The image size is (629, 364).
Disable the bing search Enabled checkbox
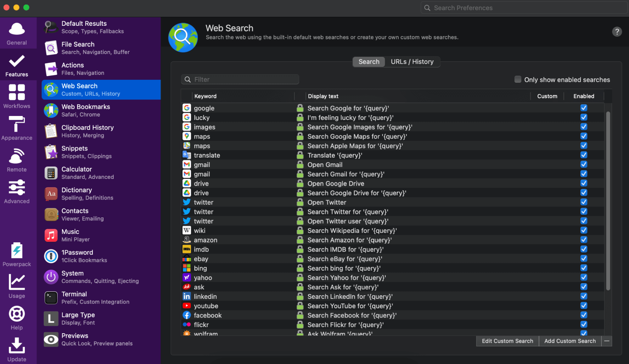(584, 268)
